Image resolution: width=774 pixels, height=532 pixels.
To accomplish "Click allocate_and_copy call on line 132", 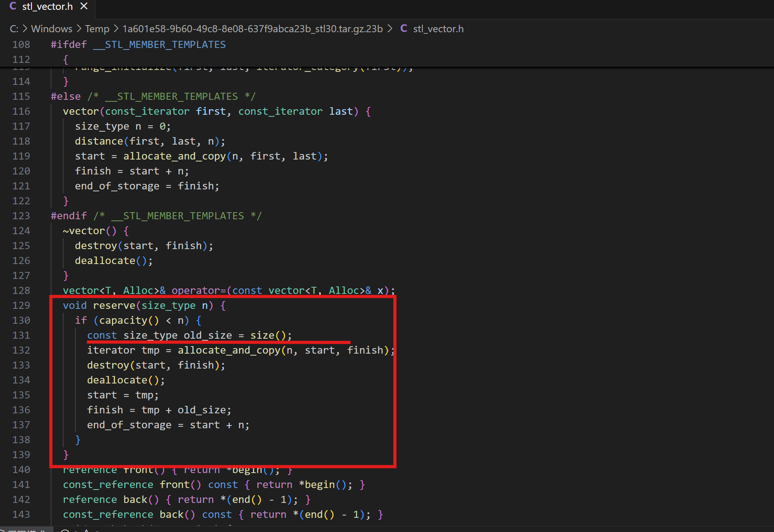I will coord(229,350).
